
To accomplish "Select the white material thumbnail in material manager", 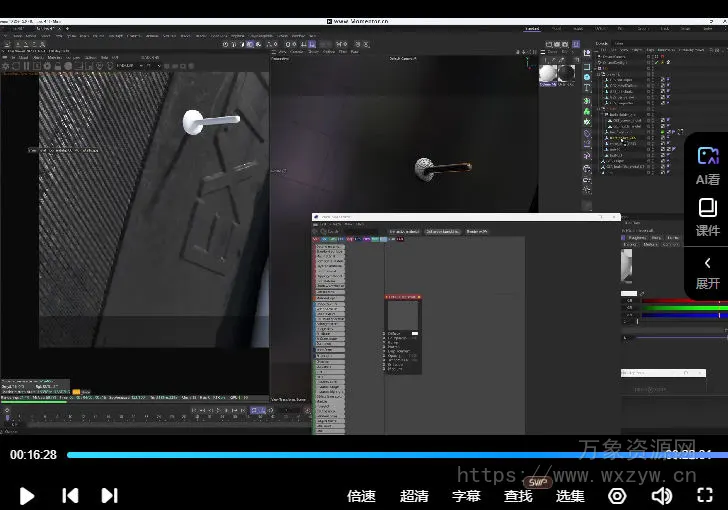I will coord(549,73).
